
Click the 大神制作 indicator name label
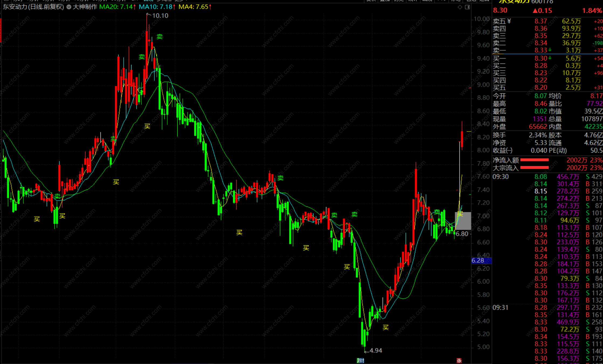pos(85,7)
